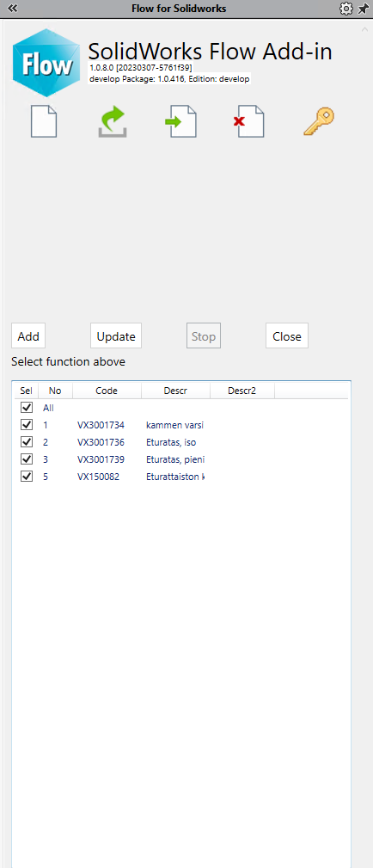This screenshot has width=373, height=868.
Task: Click the blank new document icon
Action: pos(44,122)
